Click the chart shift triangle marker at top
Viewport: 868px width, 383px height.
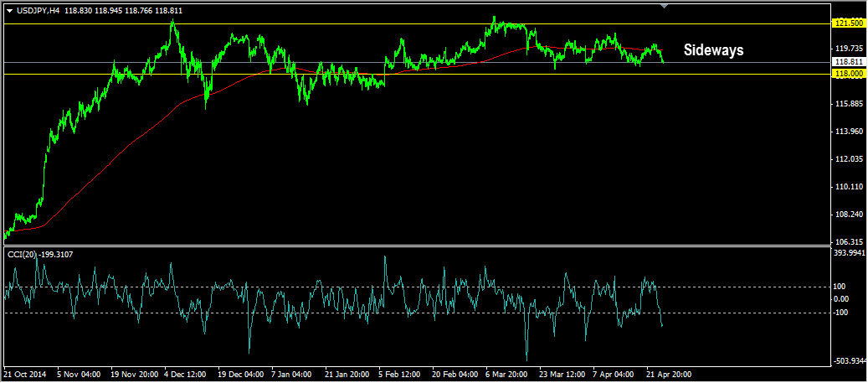pos(665,7)
